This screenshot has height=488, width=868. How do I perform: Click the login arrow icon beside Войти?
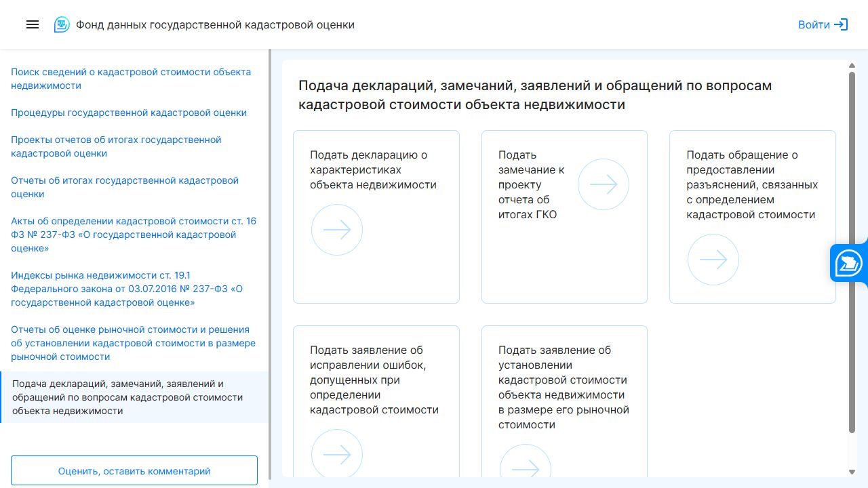tap(841, 24)
